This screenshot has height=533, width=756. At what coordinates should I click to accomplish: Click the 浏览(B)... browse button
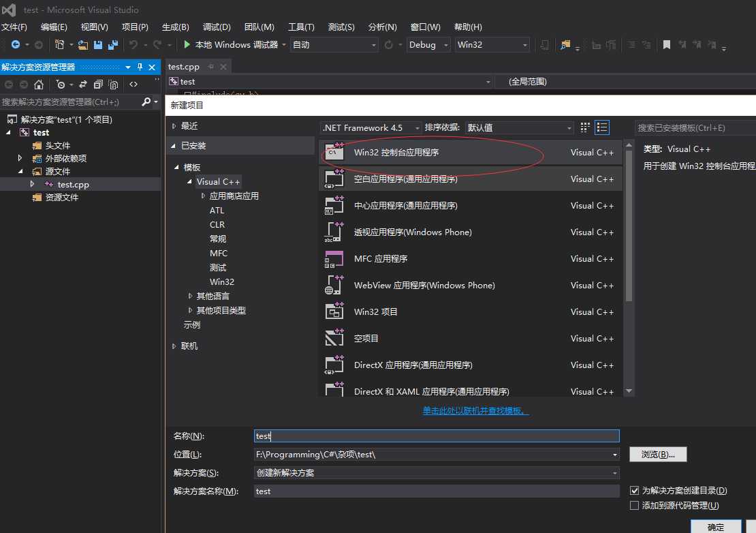tap(658, 455)
